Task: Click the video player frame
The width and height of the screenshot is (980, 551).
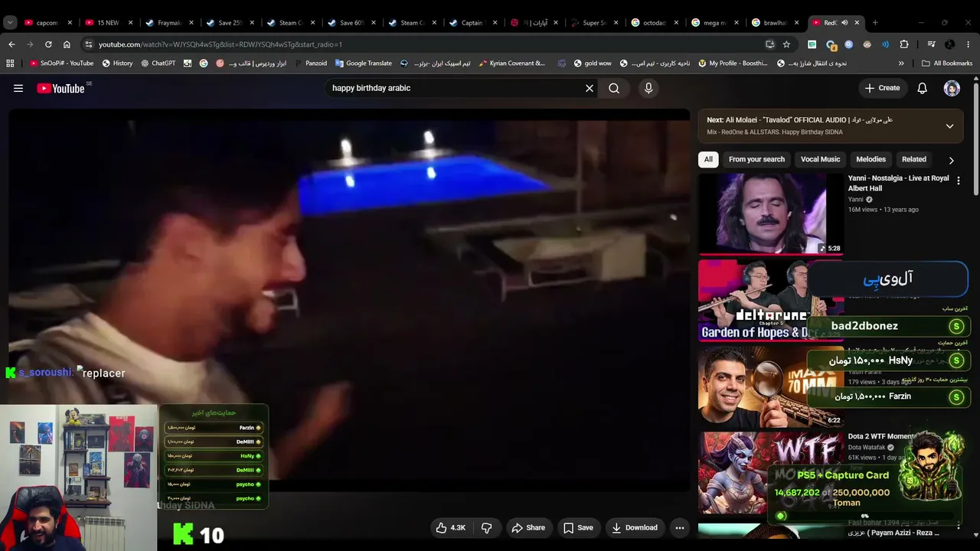Action: pos(349,300)
